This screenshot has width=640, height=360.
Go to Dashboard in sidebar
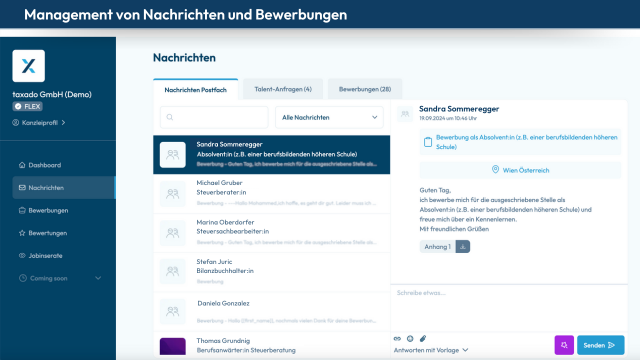pos(64,165)
